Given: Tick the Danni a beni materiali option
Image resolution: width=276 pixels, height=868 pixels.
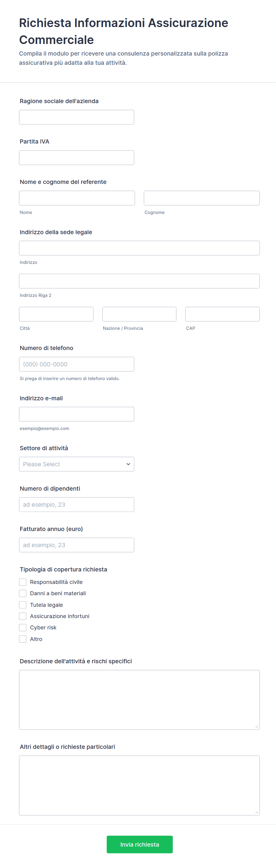Looking at the screenshot, I should pos(23,593).
